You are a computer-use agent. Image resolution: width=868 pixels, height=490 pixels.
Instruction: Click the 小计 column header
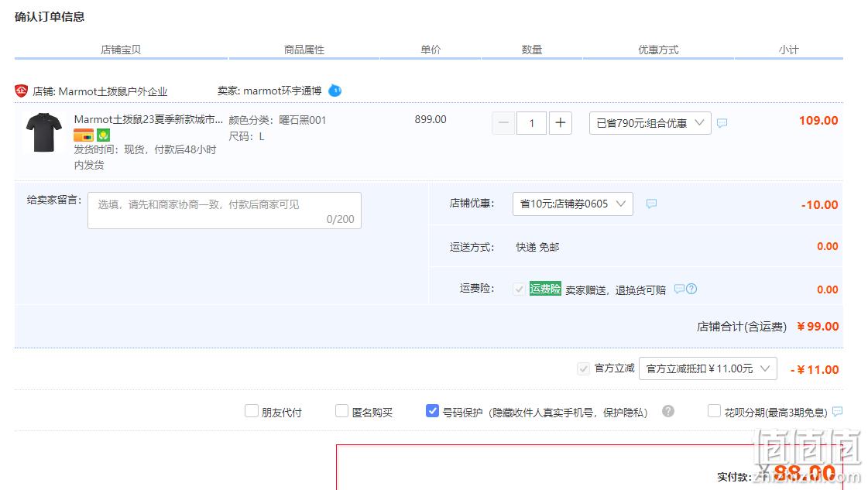pos(789,50)
